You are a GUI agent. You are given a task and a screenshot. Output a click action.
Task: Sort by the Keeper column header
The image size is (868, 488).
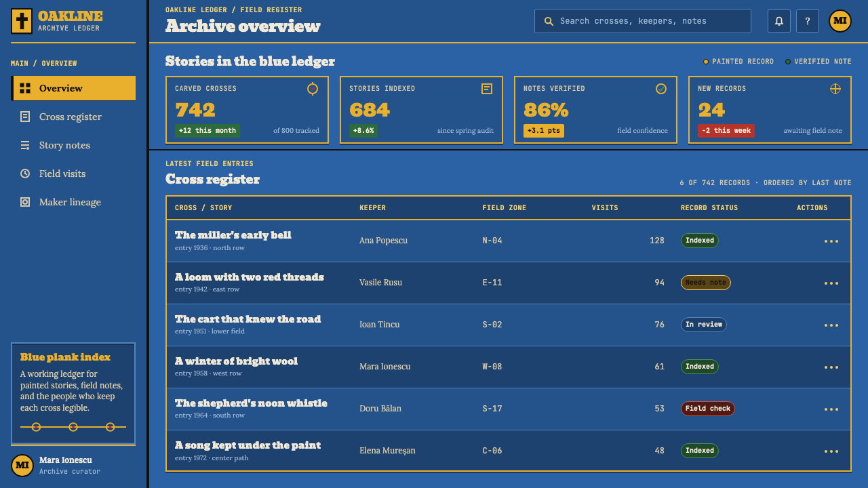pyautogui.click(x=372, y=208)
